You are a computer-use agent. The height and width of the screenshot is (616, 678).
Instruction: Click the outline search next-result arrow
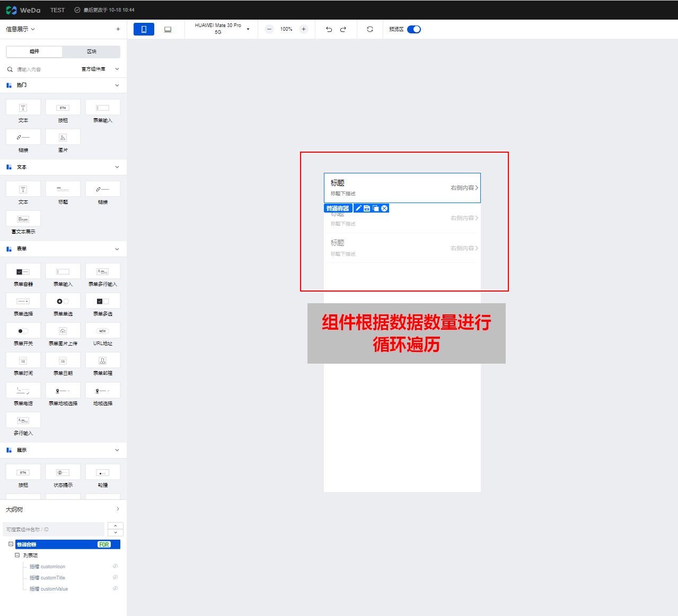coord(116,532)
